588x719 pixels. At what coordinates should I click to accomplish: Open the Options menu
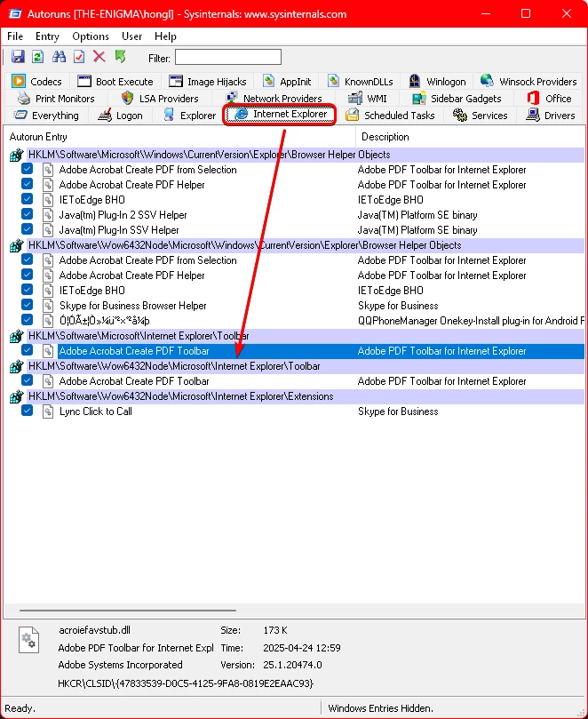[91, 36]
